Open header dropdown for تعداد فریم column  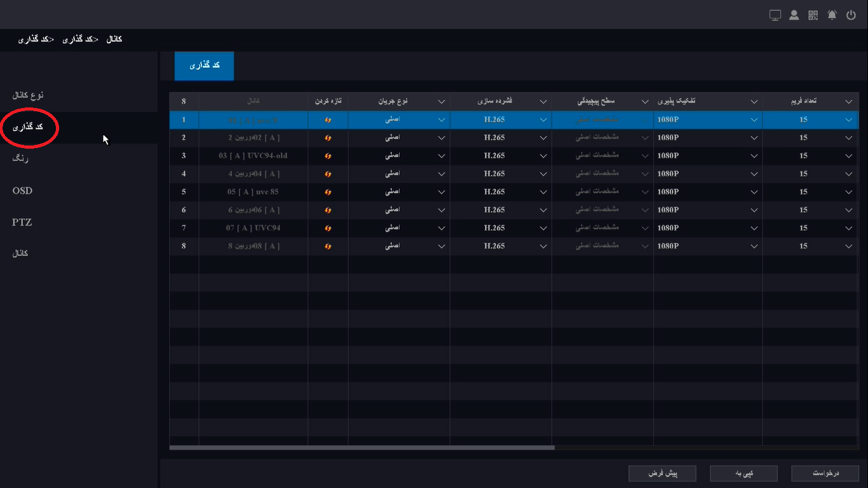(x=849, y=102)
